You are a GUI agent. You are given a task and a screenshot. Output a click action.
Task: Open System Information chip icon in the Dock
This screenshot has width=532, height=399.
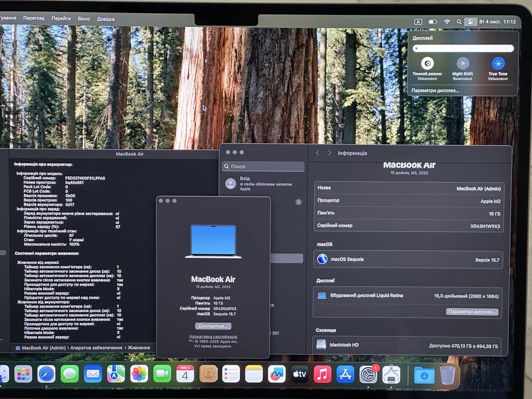click(x=391, y=374)
